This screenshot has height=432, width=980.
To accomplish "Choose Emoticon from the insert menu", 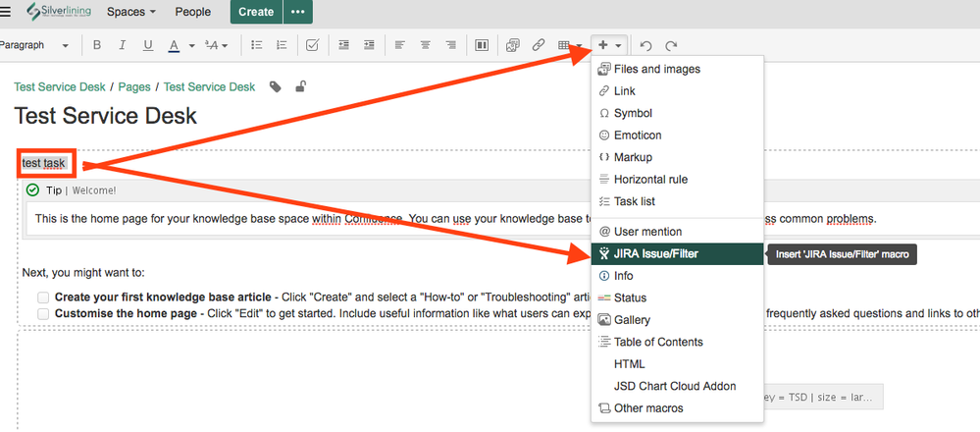I will coord(677,135).
